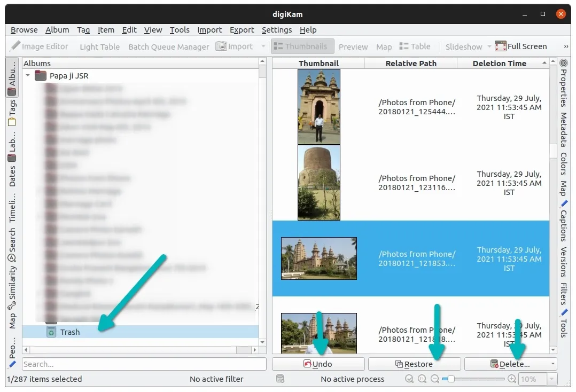Collapse the Papa ji JSR album tree

click(28, 76)
